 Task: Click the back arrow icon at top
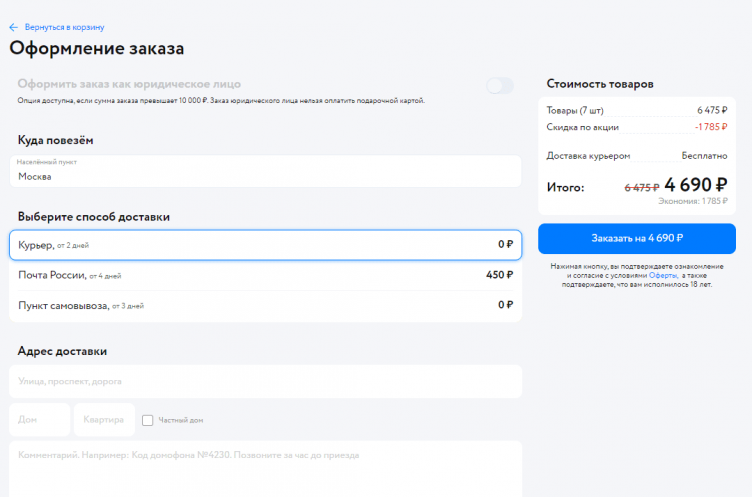coord(13,27)
